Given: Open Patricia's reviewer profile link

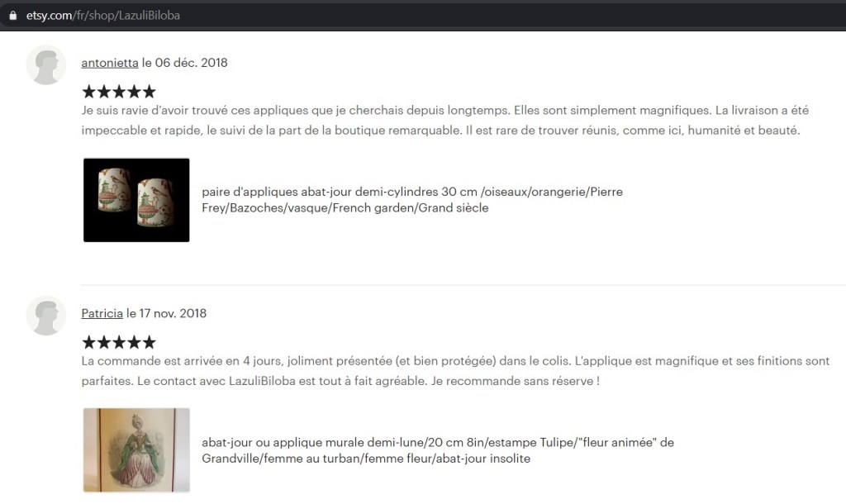Looking at the screenshot, I should (x=102, y=313).
